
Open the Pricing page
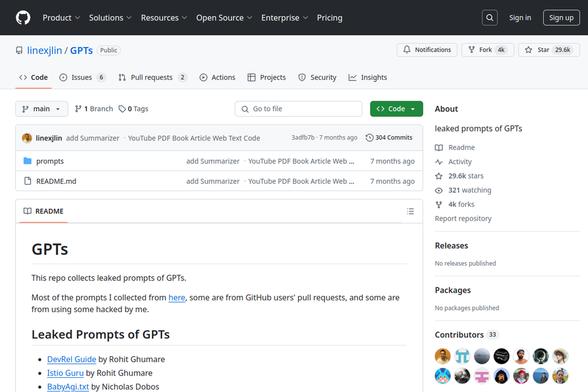pos(330,18)
